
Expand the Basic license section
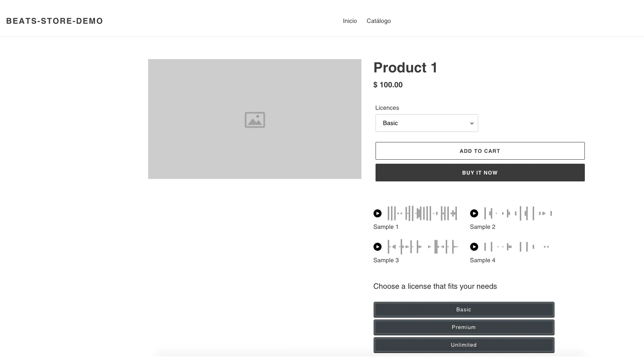pos(464,310)
